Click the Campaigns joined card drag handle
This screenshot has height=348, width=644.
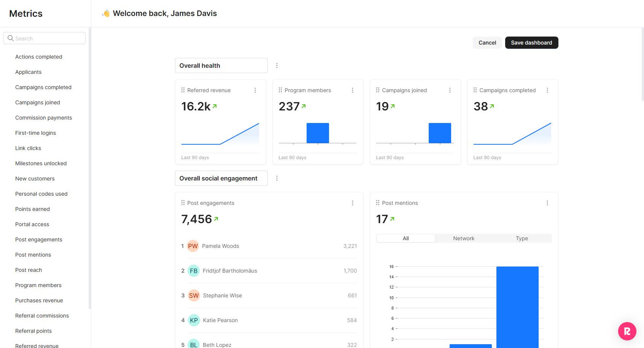point(378,90)
